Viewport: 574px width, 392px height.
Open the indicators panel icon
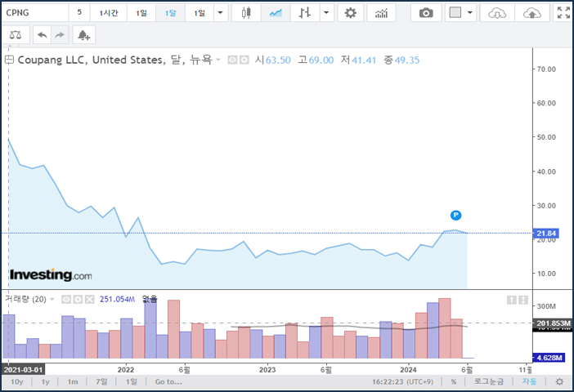pos(382,13)
